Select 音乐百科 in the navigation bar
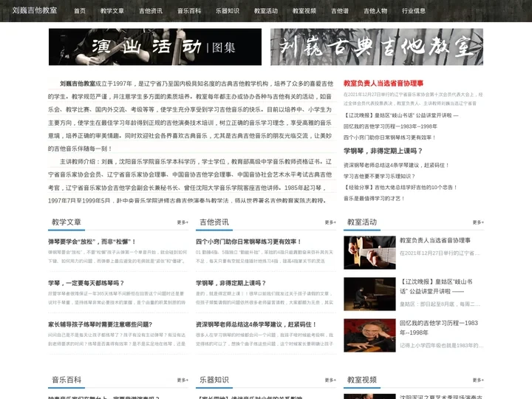This screenshot has width=532, height=399. (x=189, y=11)
